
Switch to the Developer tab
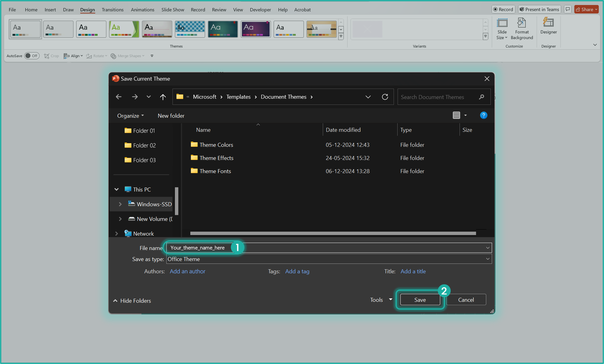click(260, 9)
